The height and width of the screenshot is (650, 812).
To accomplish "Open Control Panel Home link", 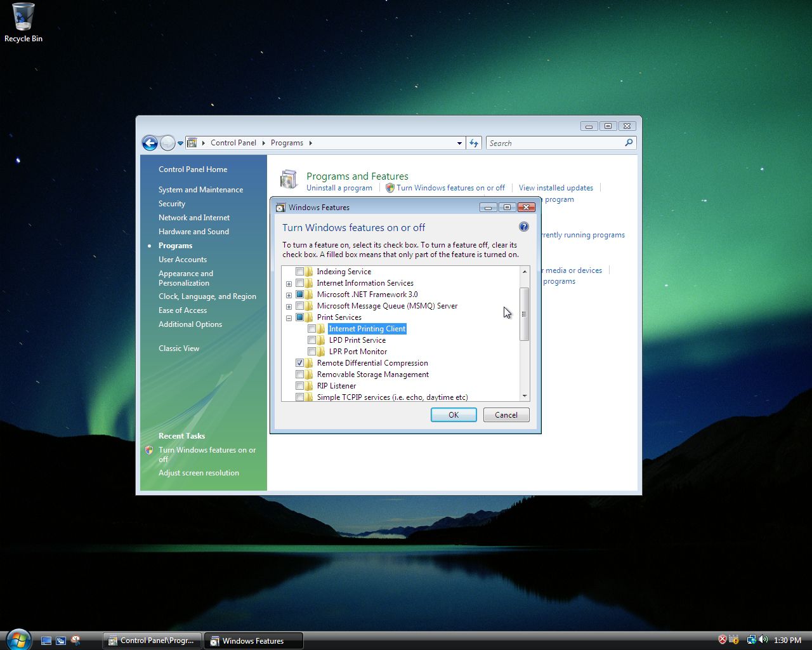I will click(193, 169).
